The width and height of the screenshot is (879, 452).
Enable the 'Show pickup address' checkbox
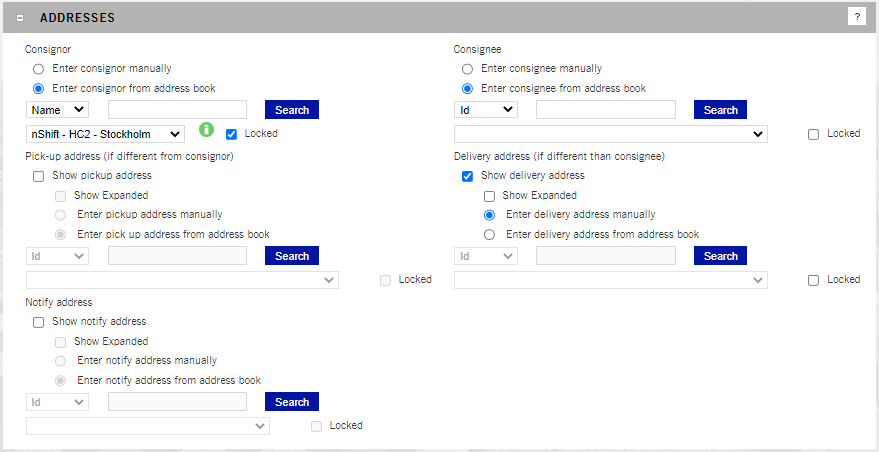pos(39,176)
